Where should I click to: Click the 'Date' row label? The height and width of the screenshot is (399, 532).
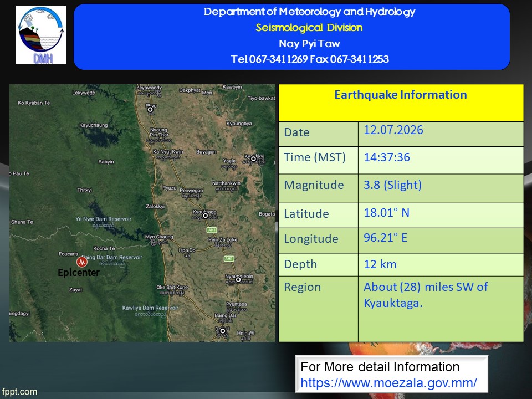pos(296,132)
